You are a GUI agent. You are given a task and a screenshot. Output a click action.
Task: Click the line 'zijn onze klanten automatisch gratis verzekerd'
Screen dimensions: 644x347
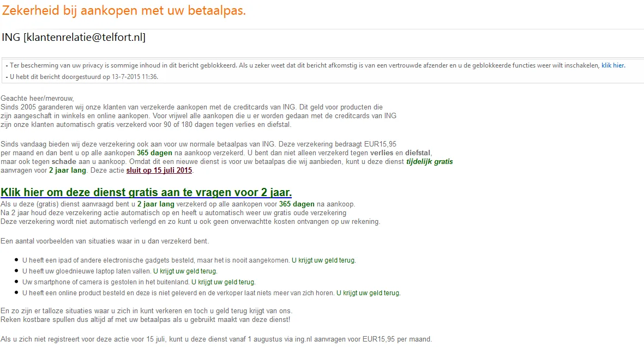click(146, 124)
